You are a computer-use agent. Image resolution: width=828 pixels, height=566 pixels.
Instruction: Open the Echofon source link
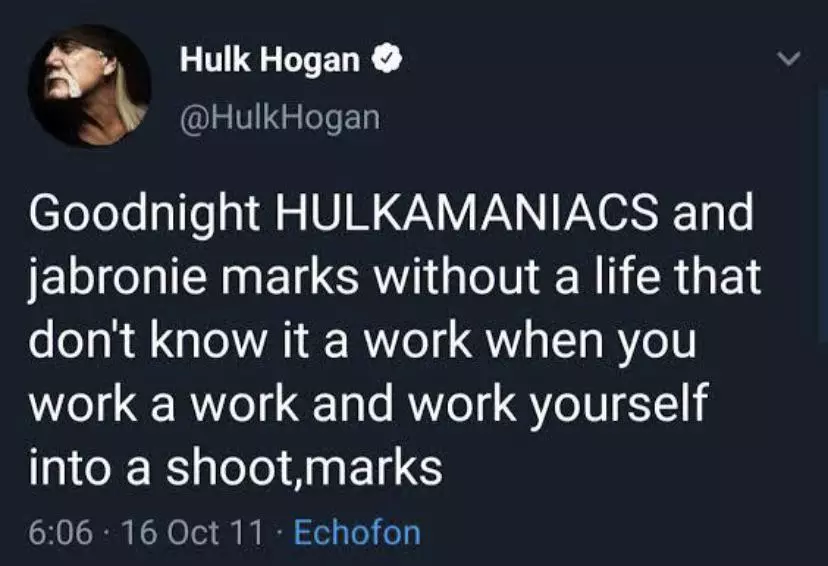pyautogui.click(x=357, y=532)
